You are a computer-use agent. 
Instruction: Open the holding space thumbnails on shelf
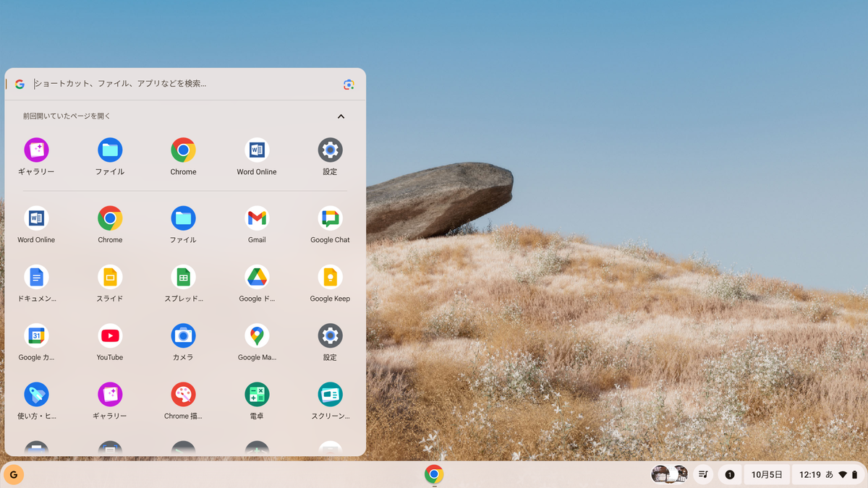(669, 474)
